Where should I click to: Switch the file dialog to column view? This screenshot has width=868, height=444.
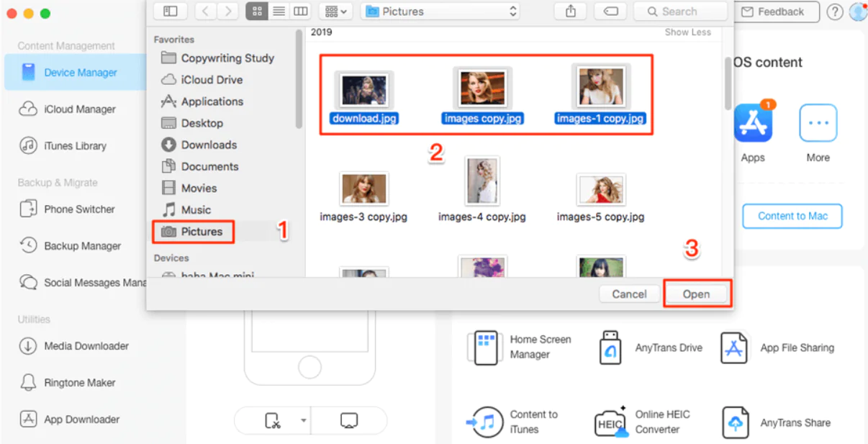click(300, 11)
